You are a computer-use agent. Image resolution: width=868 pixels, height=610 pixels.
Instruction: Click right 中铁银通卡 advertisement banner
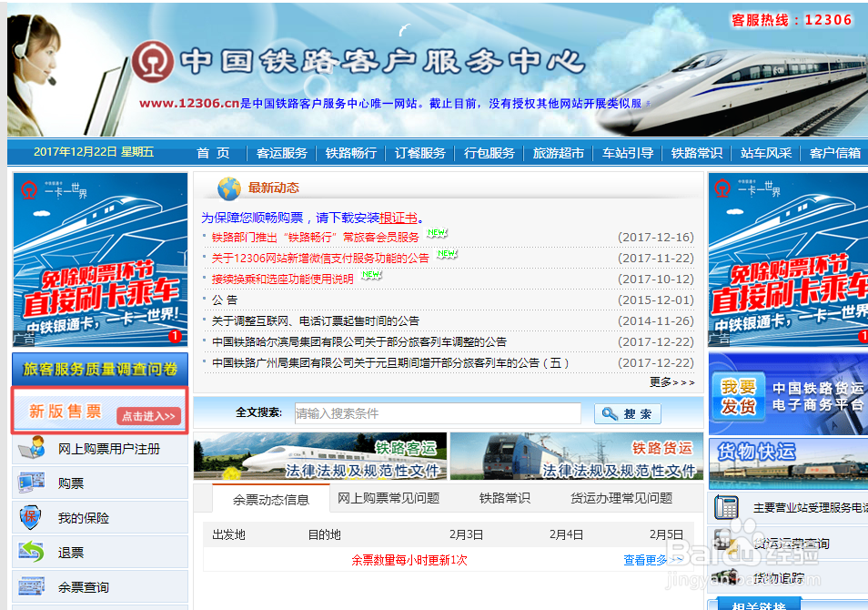(x=788, y=259)
